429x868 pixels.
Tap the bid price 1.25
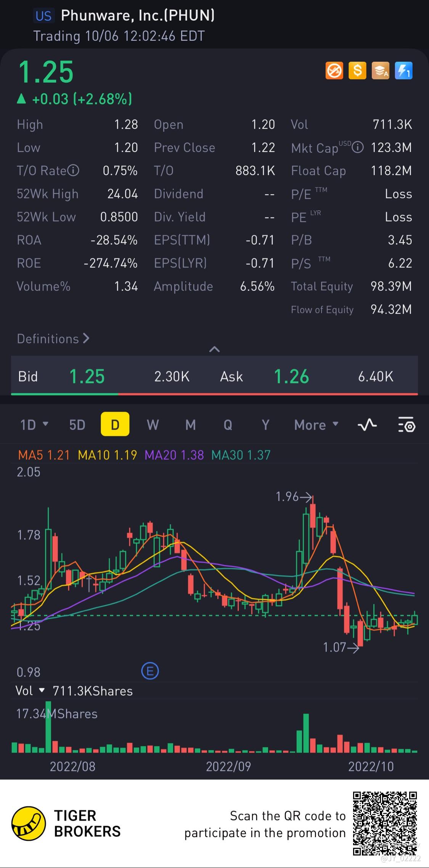87,376
